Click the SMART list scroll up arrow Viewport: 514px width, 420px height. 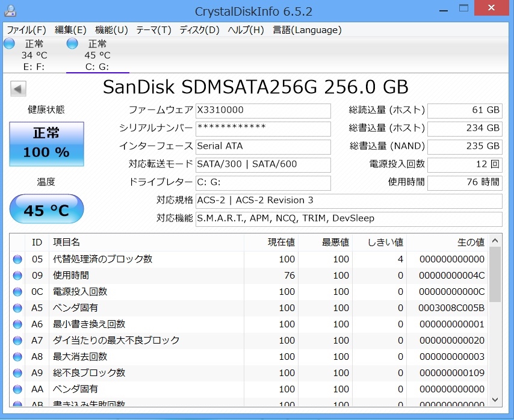(495, 241)
